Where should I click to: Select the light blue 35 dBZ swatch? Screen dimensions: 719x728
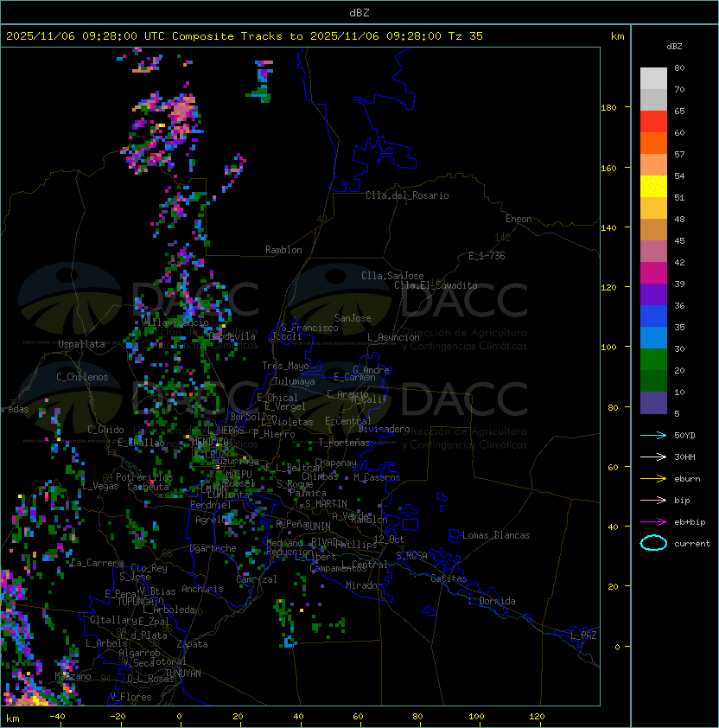pos(653,338)
